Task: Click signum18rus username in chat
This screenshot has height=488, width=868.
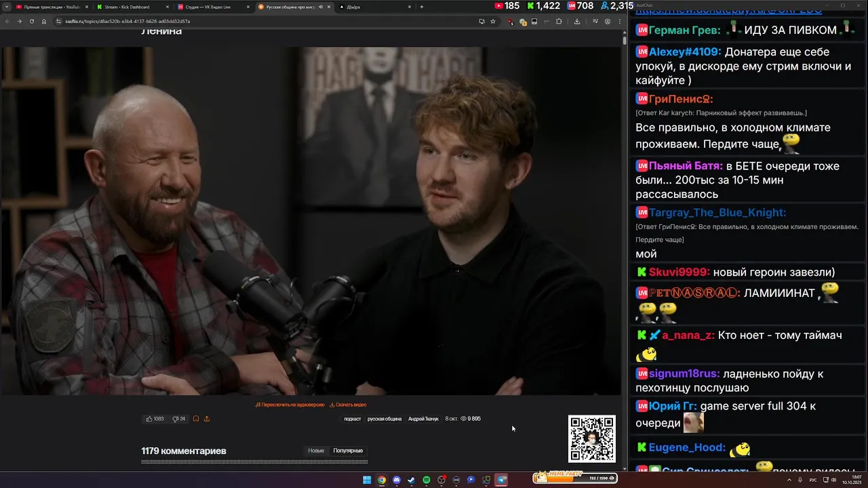Action: (684, 374)
